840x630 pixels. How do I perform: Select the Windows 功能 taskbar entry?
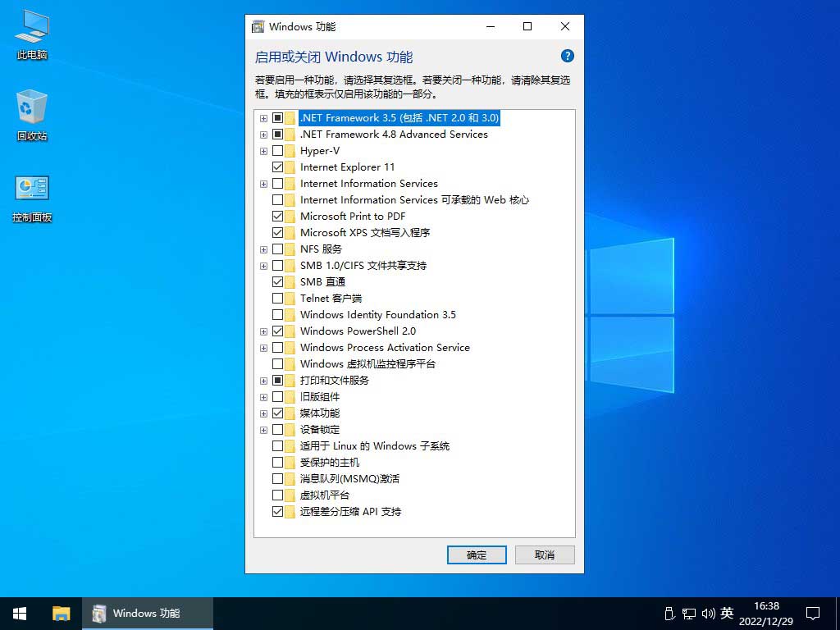(148, 613)
